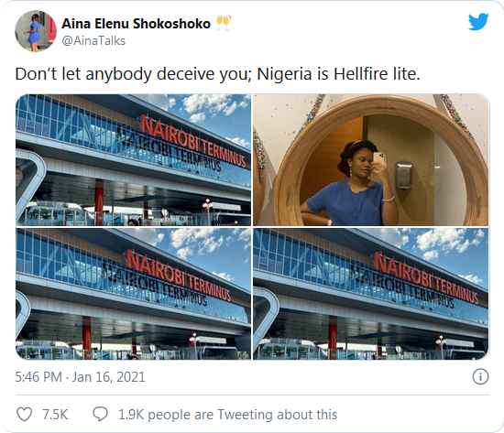Click clouds in bottom-right terminus photo
The height and width of the screenshot is (433, 504).
click(448, 244)
